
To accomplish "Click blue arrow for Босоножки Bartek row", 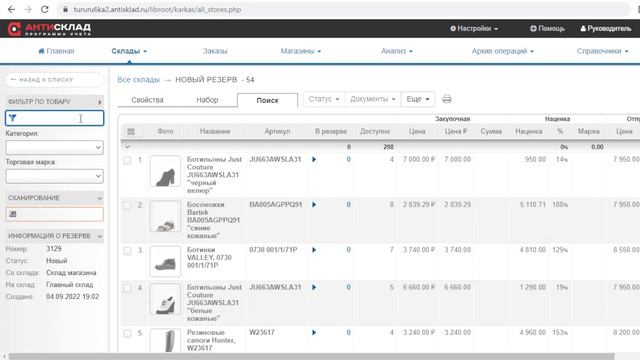I will click(314, 204).
